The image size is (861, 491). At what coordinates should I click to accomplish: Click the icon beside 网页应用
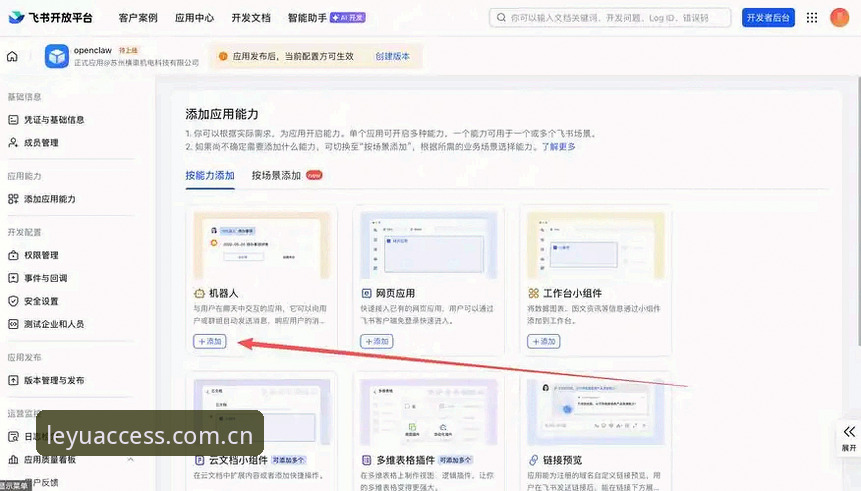pyautogui.click(x=366, y=293)
